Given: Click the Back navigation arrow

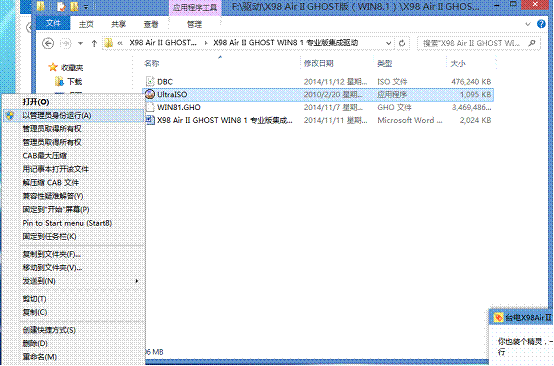Looking at the screenshot, I should point(48,43).
